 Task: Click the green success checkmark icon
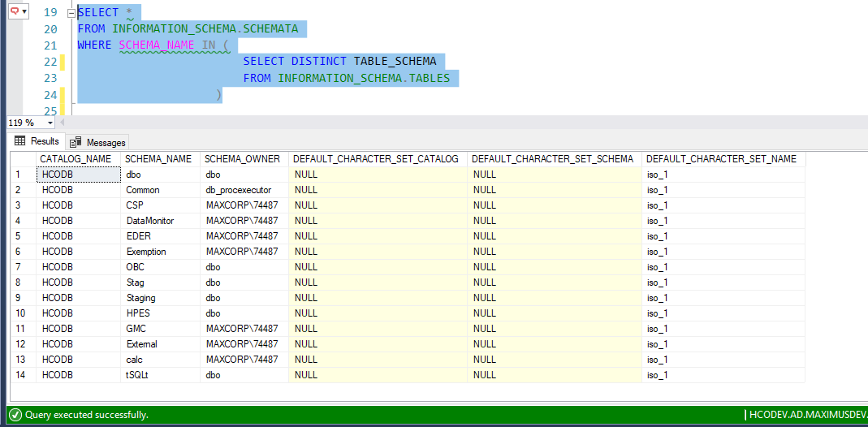(15, 414)
